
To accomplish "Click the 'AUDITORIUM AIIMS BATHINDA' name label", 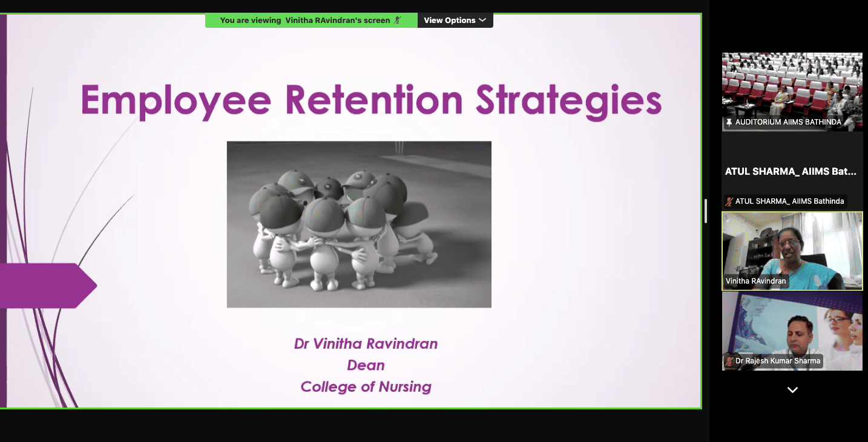I will [788, 122].
